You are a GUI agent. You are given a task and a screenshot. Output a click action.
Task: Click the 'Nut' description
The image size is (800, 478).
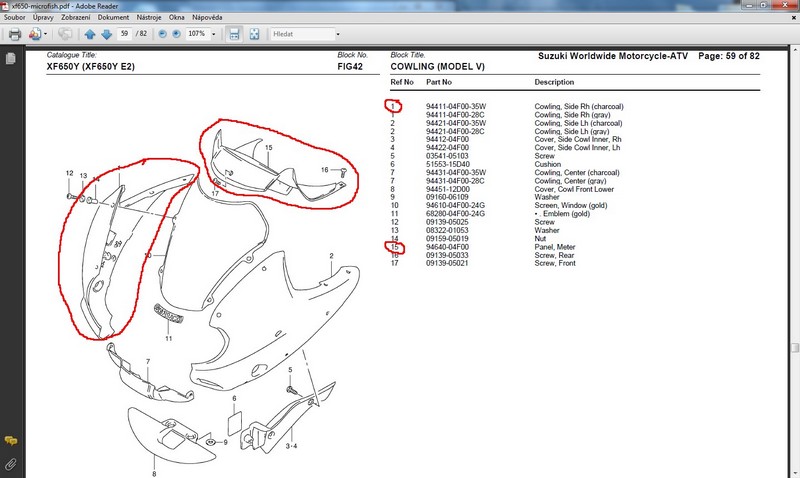tap(540, 238)
